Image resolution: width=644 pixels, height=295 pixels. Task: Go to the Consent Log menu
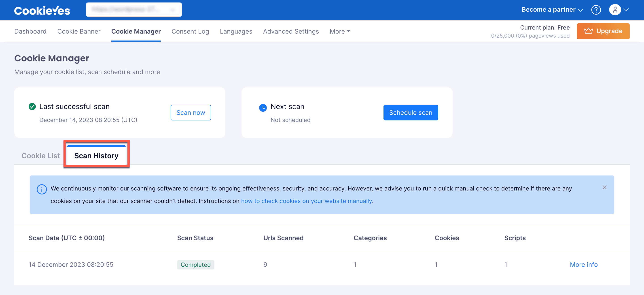[x=190, y=31]
